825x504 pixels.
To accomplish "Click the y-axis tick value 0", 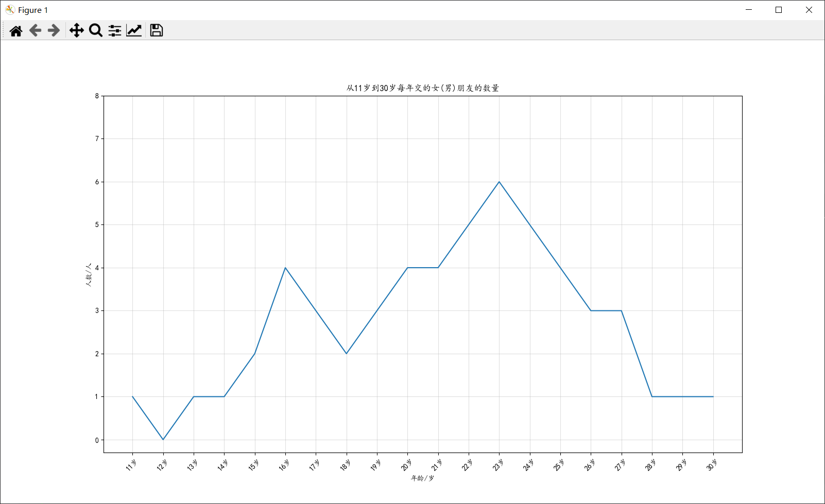I will pos(97,440).
